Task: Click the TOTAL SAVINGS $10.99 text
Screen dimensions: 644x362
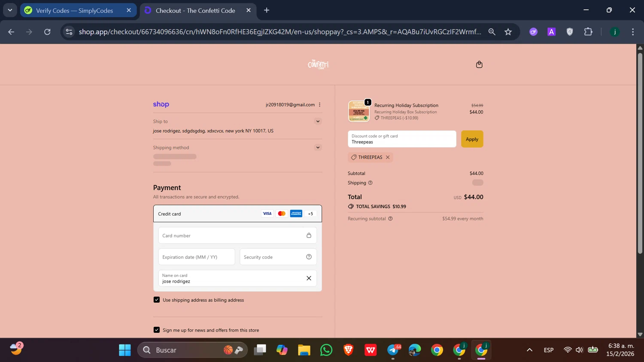Action: (381, 206)
